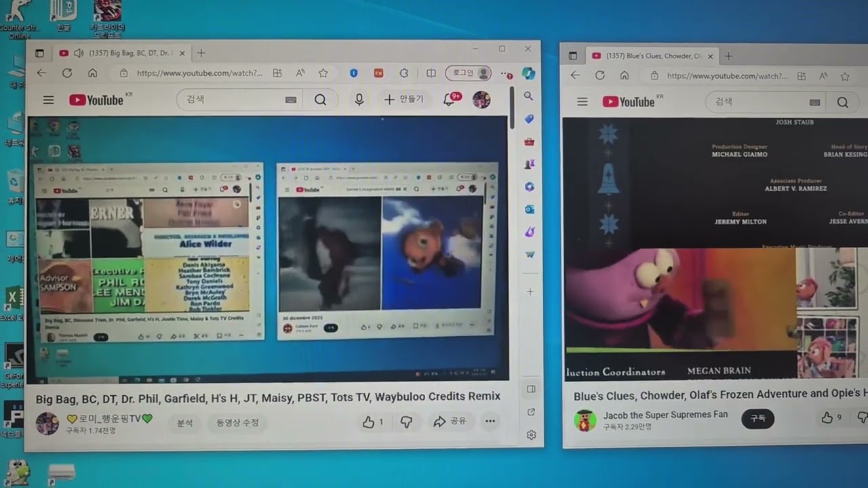The width and height of the screenshot is (868, 488).
Task: Reload the page in right browser window
Action: (x=599, y=76)
